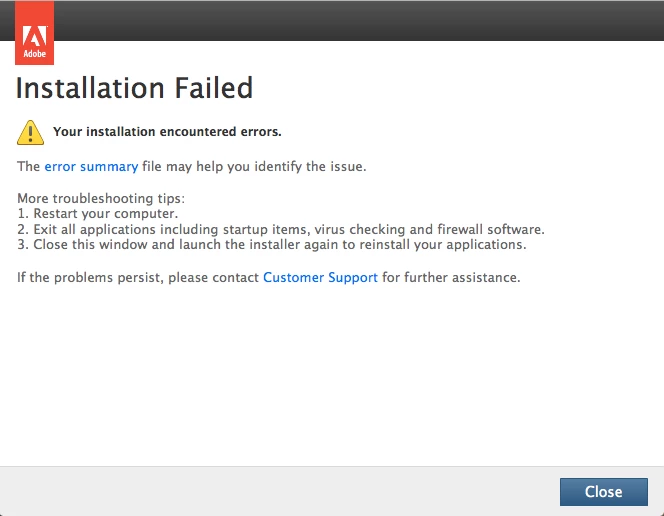
Task: Click 'Your installation encountered errors.' message
Action: tap(167, 132)
